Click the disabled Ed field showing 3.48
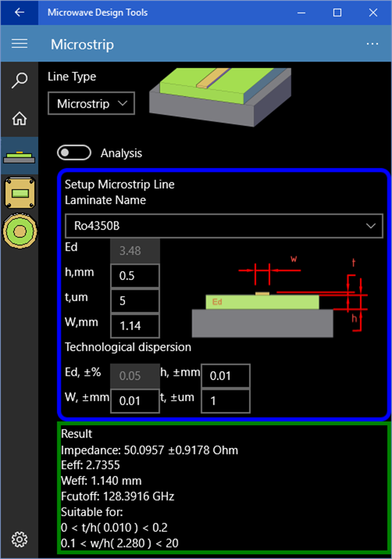The image size is (392, 559). (135, 251)
